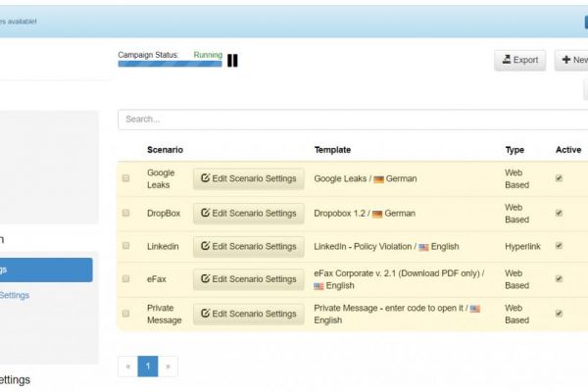588x392 pixels.
Task: Select the Google Leaks row checkbox
Action: point(125,178)
